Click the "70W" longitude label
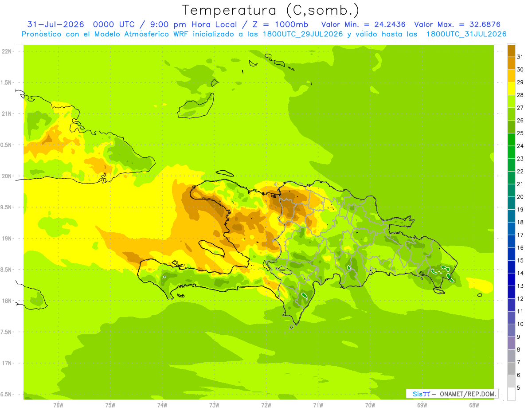Viewport: 532px width, 411px height. click(370, 405)
